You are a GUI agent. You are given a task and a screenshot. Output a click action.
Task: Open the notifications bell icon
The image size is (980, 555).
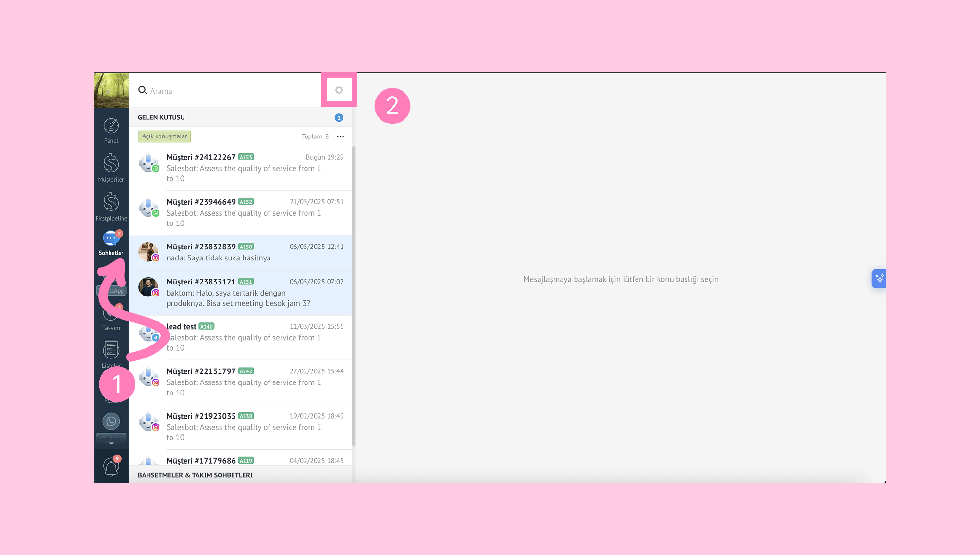[x=111, y=467]
